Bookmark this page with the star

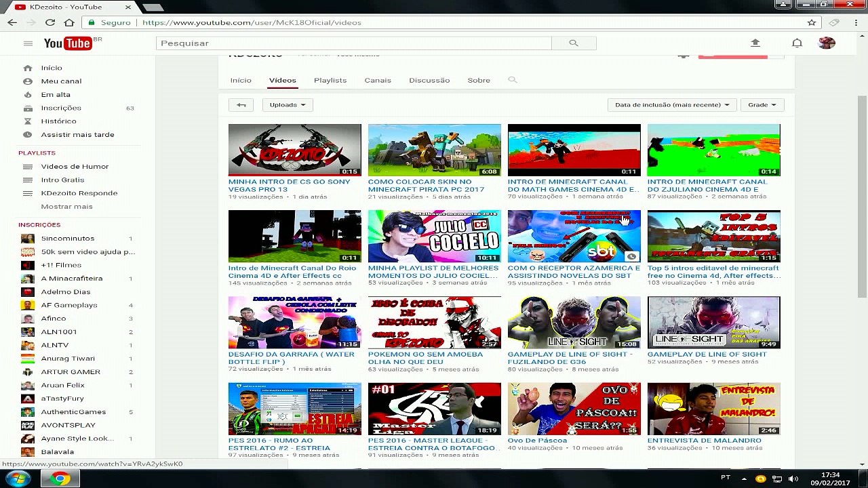pyautogui.click(x=812, y=22)
